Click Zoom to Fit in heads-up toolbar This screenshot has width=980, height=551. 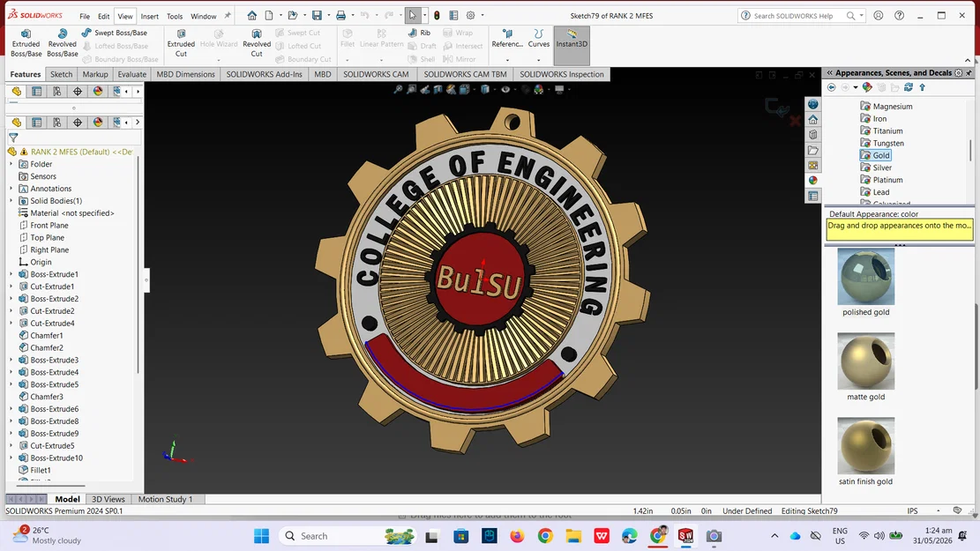pyautogui.click(x=398, y=89)
